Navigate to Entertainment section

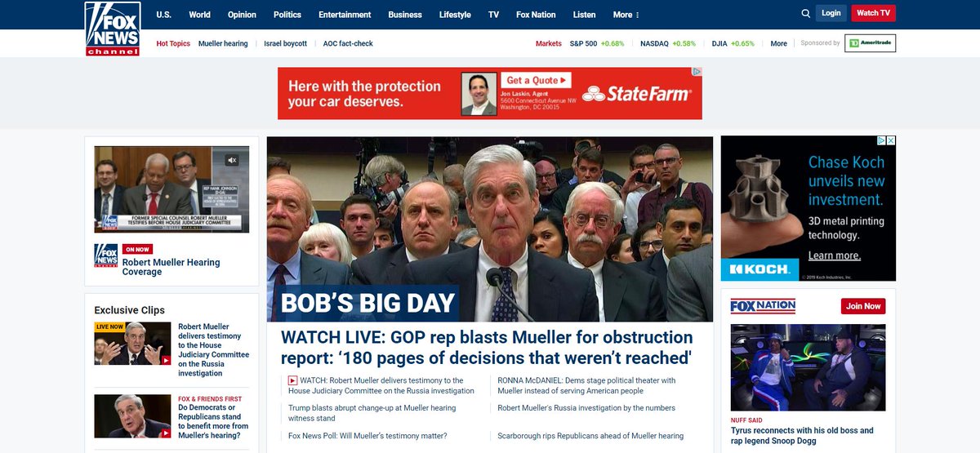[x=345, y=15]
